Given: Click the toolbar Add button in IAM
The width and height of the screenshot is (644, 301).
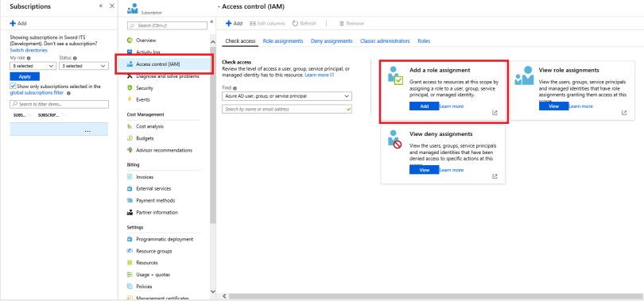Looking at the screenshot, I should click(x=234, y=23).
